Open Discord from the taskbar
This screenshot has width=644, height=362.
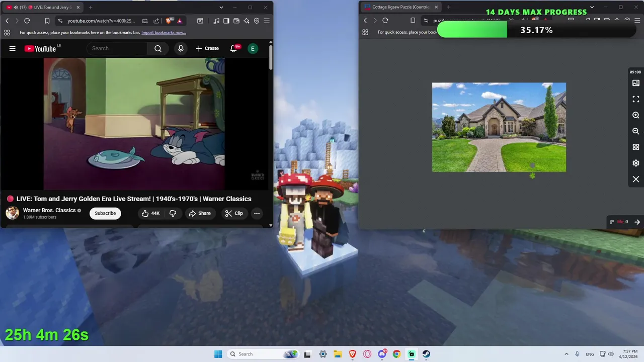coord(382,354)
